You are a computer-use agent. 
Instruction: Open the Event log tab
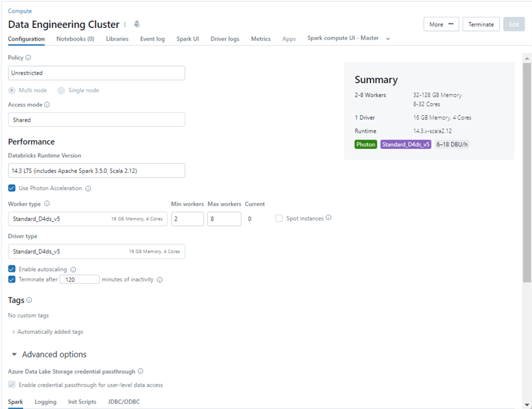click(x=153, y=39)
